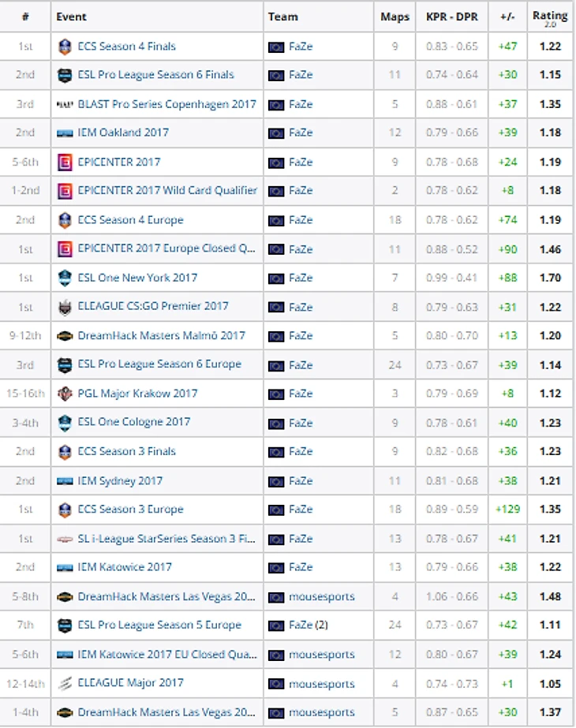
Task: Click the ESL Pro League Season 5 Europe icon
Action: point(65,625)
